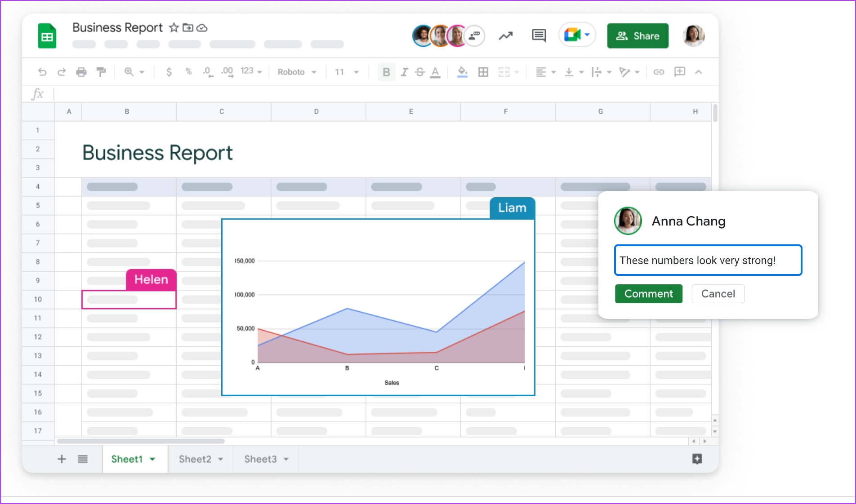Image resolution: width=856 pixels, height=504 pixels.
Task: Open the Sheet1 tab dropdown arrow
Action: 152,459
